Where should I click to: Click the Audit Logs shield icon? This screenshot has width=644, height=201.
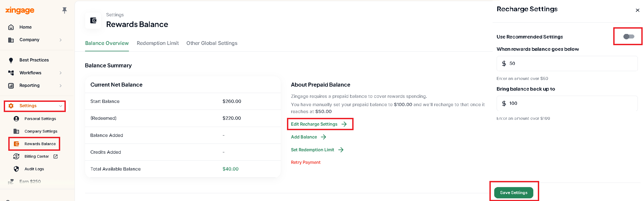coord(16,169)
